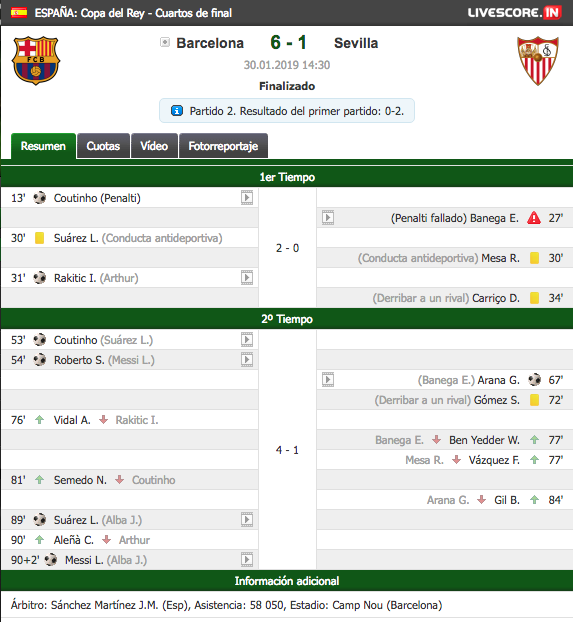
Task: Play video of Coutinho's 13' penalty goal
Action: [x=247, y=198]
